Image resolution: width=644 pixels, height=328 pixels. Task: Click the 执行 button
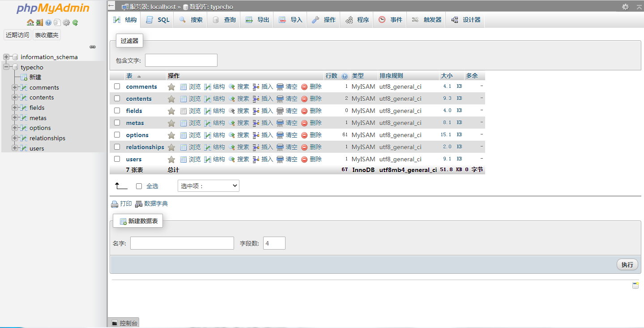[627, 264]
